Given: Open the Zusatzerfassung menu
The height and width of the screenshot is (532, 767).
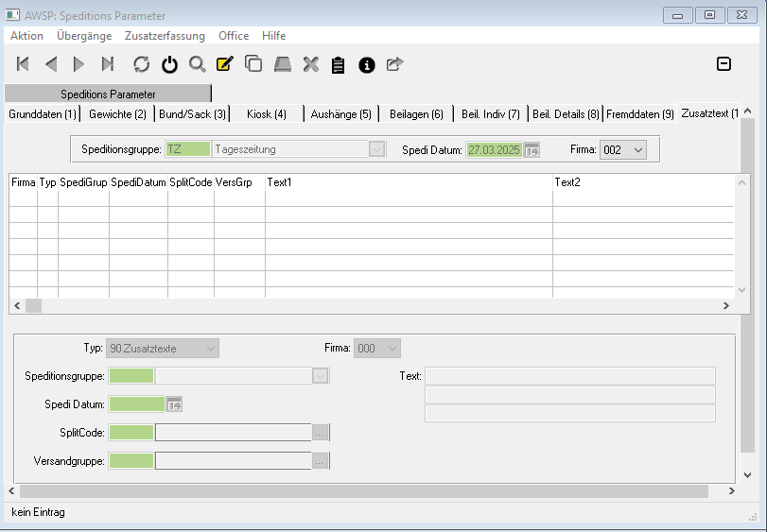Looking at the screenshot, I should [x=165, y=36].
